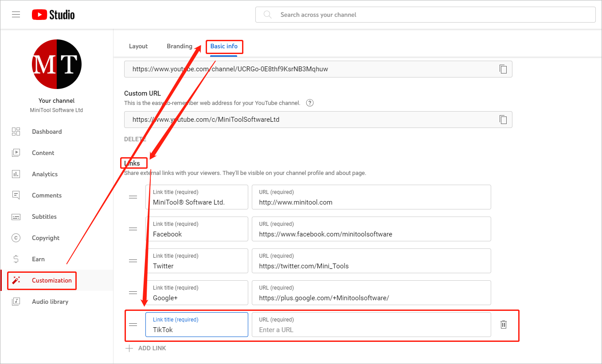Screen dimensions: 602x364
Task: Delete the TikTok link with trash icon
Action: pyautogui.click(x=504, y=325)
